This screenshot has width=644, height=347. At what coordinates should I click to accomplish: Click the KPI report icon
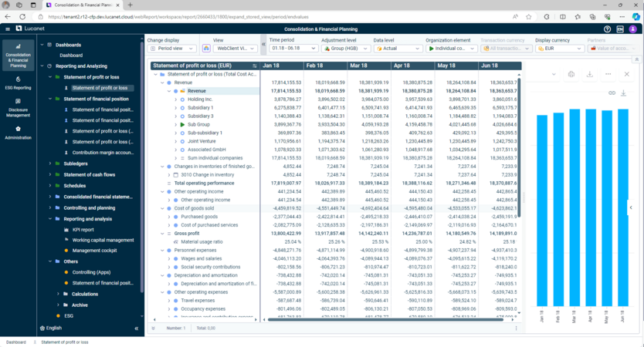[x=66, y=230]
